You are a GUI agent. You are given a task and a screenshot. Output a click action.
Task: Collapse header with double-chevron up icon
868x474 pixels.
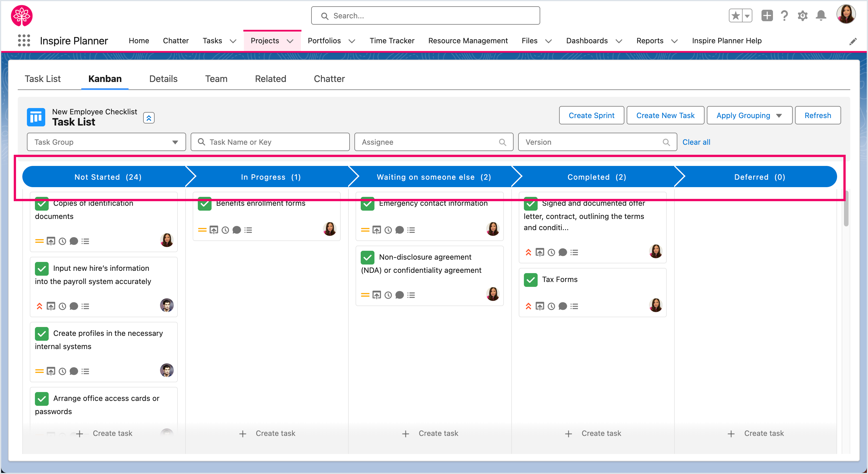149,118
